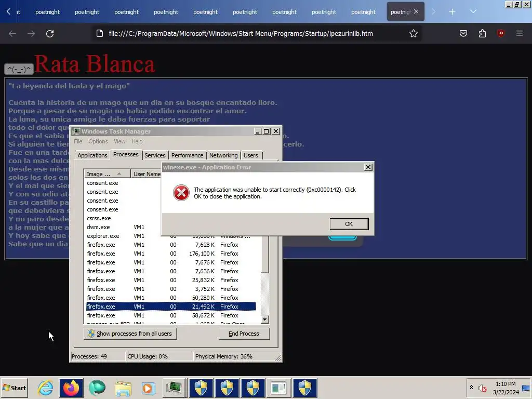Image resolution: width=532 pixels, height=399 pixels.
Task: Select firefox.exe row using 3,752 K
Action: coord(171,289)
